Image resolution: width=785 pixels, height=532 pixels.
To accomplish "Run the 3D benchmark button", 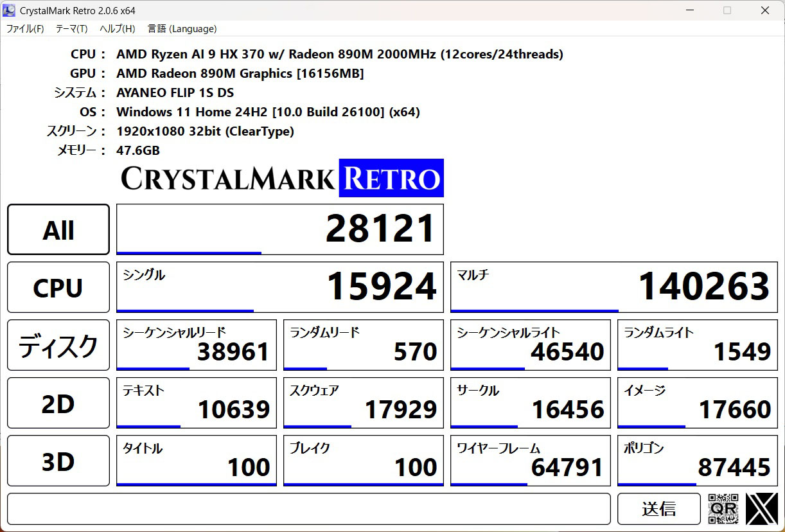I will [x=58, y=461].
